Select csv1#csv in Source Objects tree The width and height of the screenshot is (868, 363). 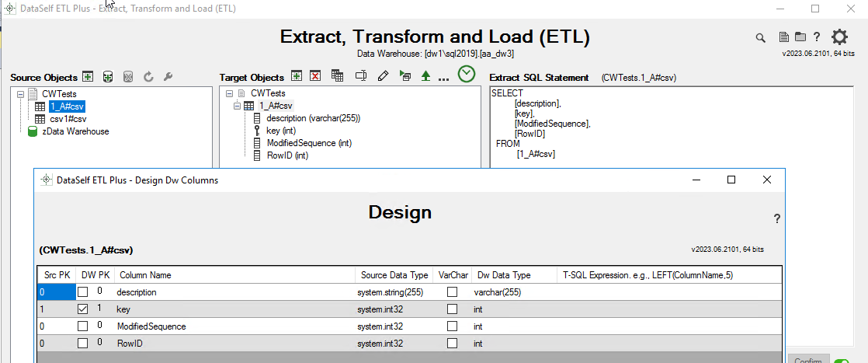[x=68, y=119]
